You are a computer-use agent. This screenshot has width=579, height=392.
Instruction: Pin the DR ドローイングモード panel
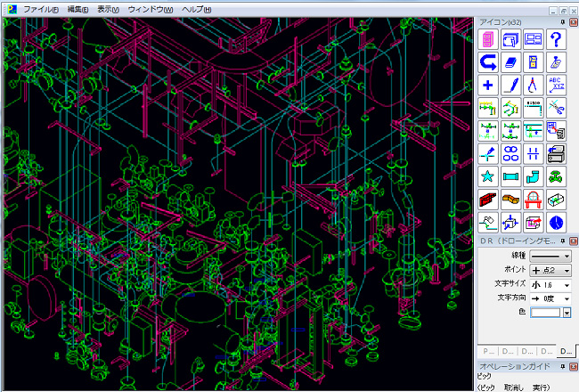562,241
